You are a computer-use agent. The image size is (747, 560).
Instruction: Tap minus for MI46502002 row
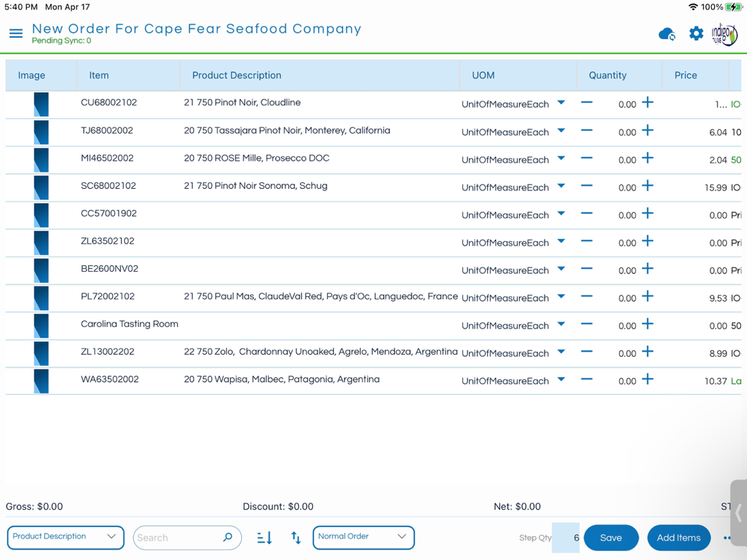[586, 158]
